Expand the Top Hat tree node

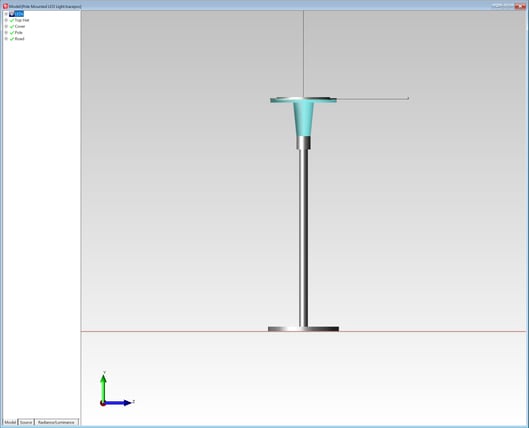(6, 20)
